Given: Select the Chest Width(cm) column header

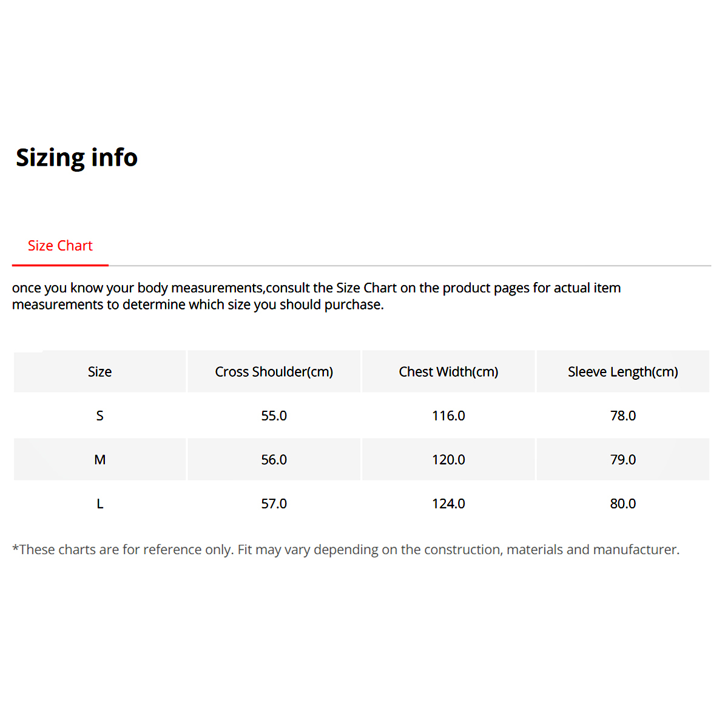Looking at the screenshot, I should tap(448, 372).
